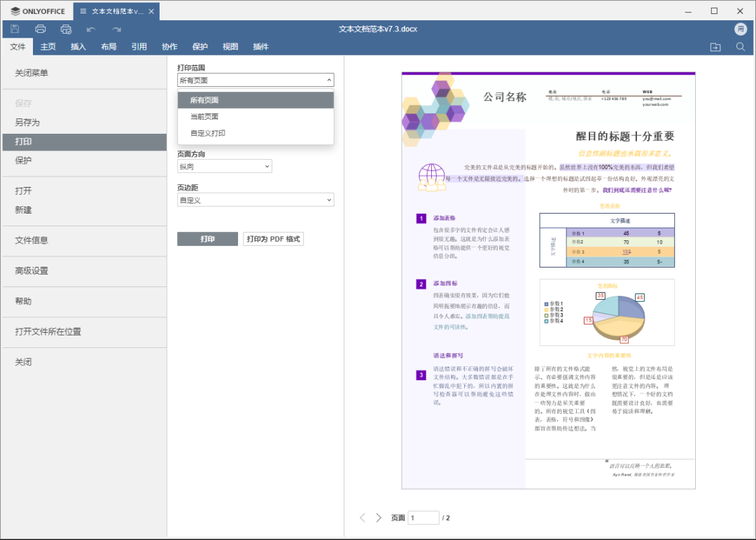Expand the 页边距 margins dropdown

[x=255, y=200]
